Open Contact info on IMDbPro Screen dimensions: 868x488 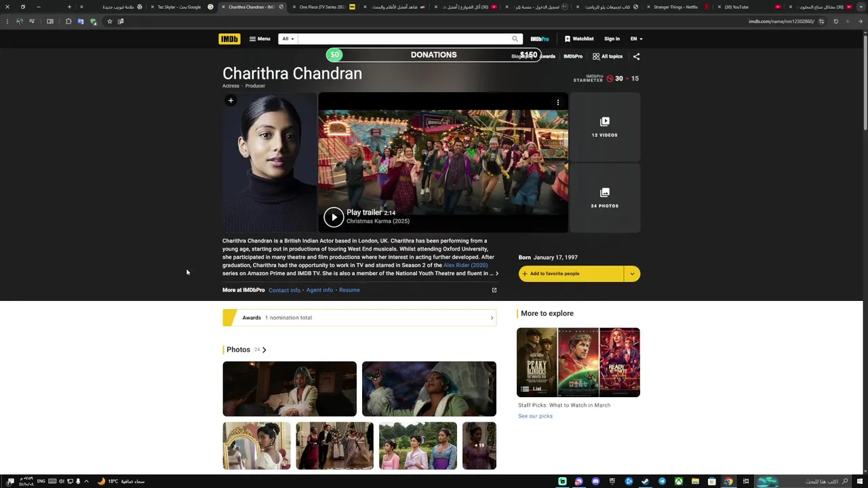point(284,290)
